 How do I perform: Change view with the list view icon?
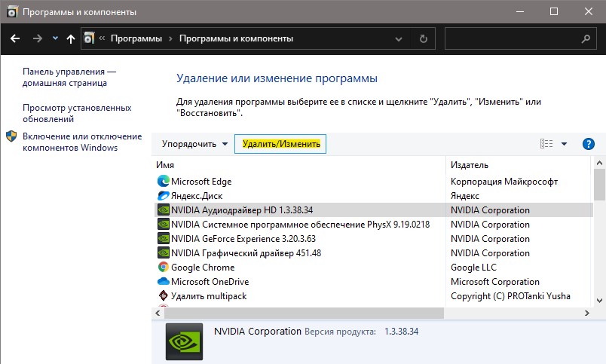pos(546,144)
